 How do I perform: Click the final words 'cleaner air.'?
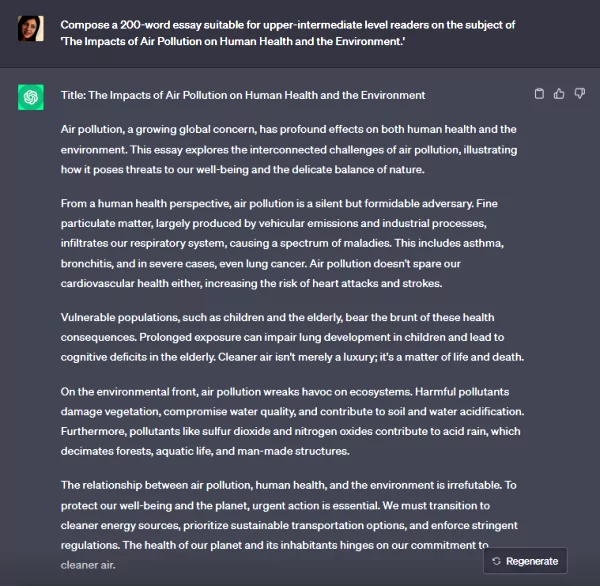point(88,565)
